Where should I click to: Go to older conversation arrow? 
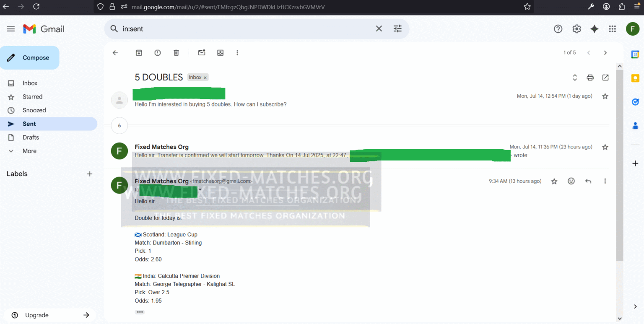(x=605, y=53)
